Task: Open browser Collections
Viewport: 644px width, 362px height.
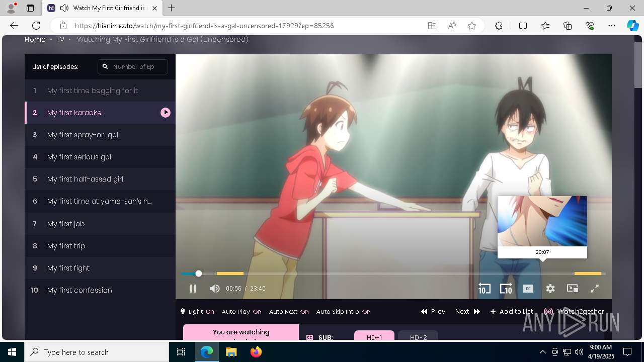Action: 568,26
